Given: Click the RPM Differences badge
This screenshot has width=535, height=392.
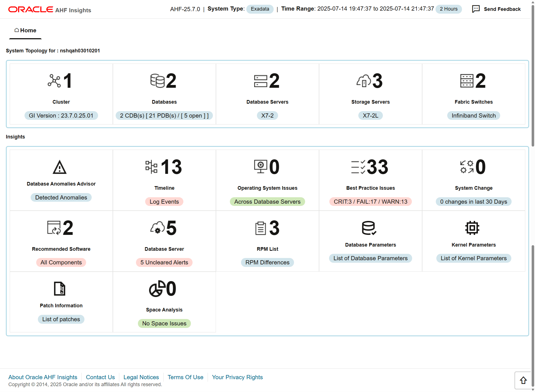Looking at the screenshot, I should 267,262.
